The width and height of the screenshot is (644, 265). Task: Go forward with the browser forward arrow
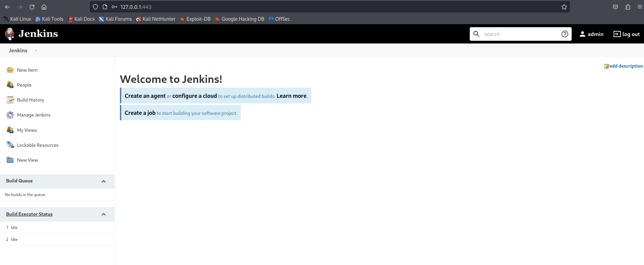click(20, 7)
